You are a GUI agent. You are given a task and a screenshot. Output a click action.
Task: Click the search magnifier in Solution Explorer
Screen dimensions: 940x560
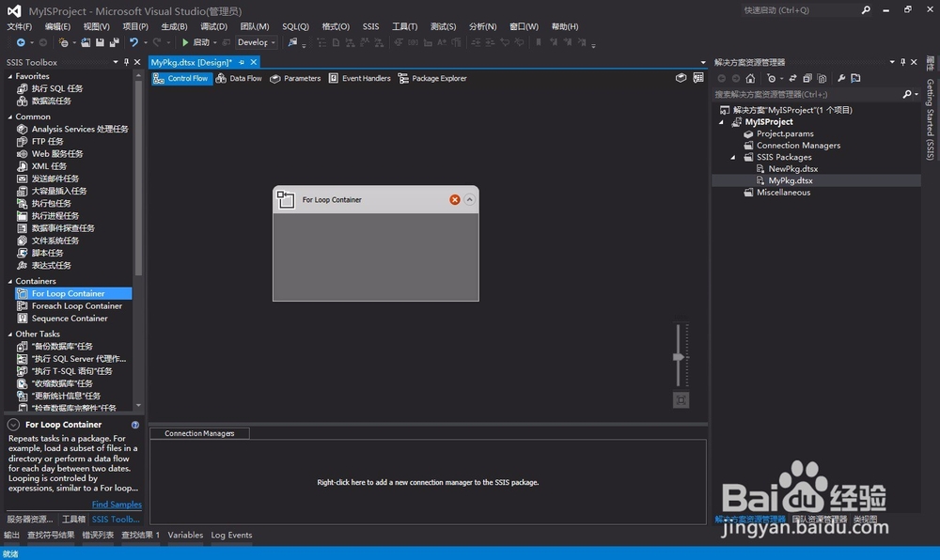point(907,94)
